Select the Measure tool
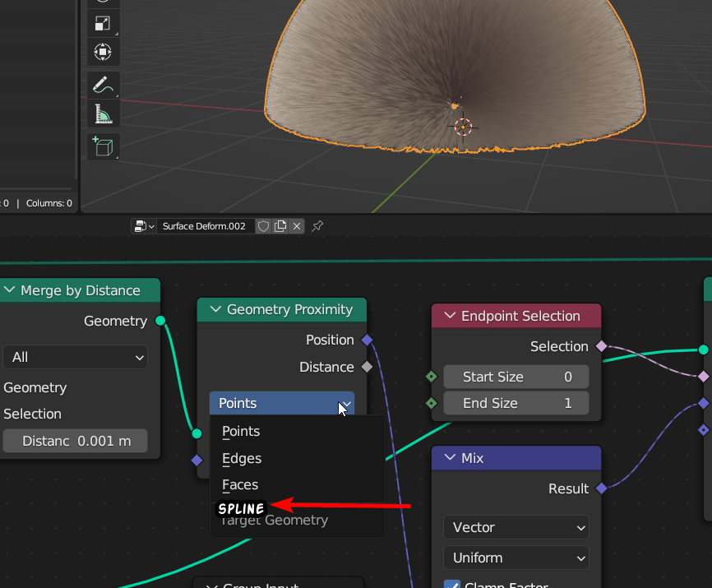Screen dimensions: 712x588 [103, 113]
